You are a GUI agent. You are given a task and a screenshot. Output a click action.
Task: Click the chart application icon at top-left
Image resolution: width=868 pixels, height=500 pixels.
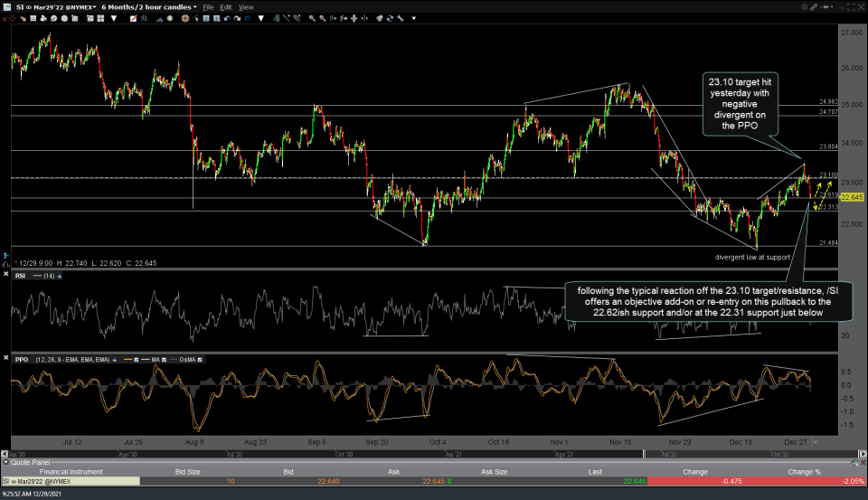[x=7, y=6]
